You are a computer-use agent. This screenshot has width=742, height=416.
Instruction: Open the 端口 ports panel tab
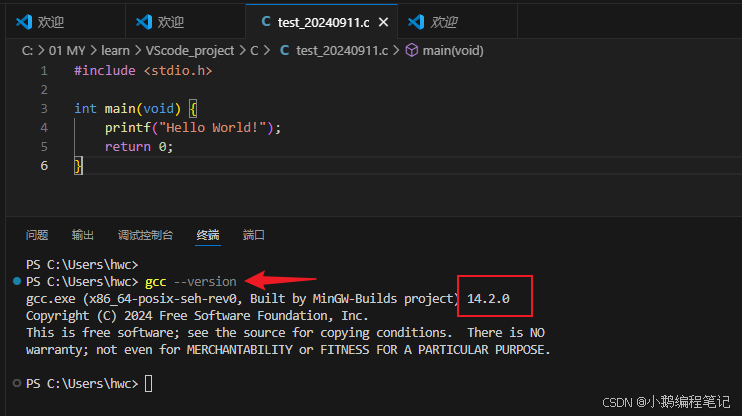(254, 235)
